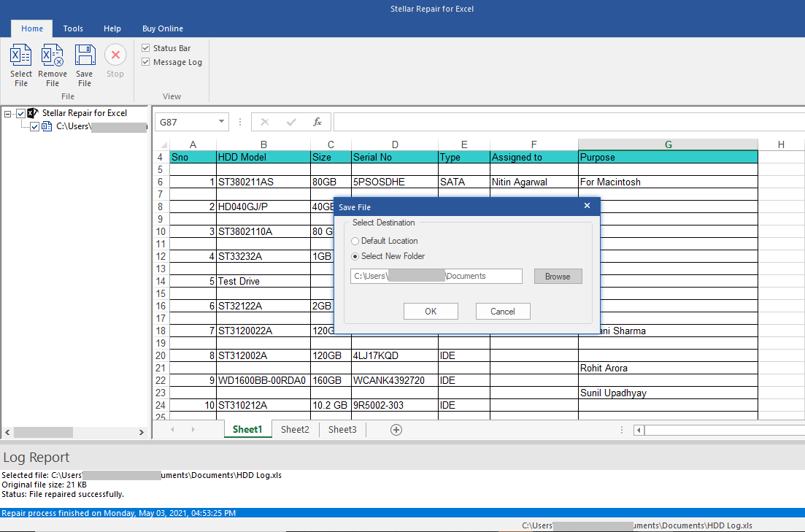
Task: Toggle the Status Bar checkbox
Action: 146,47
